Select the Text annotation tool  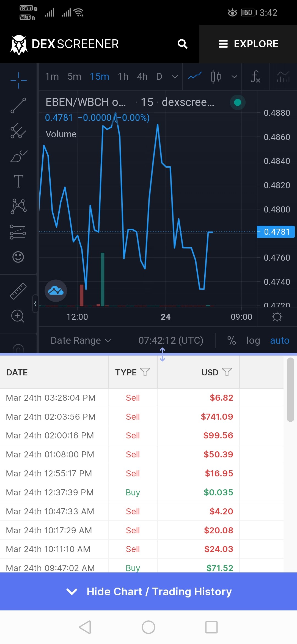18,181
